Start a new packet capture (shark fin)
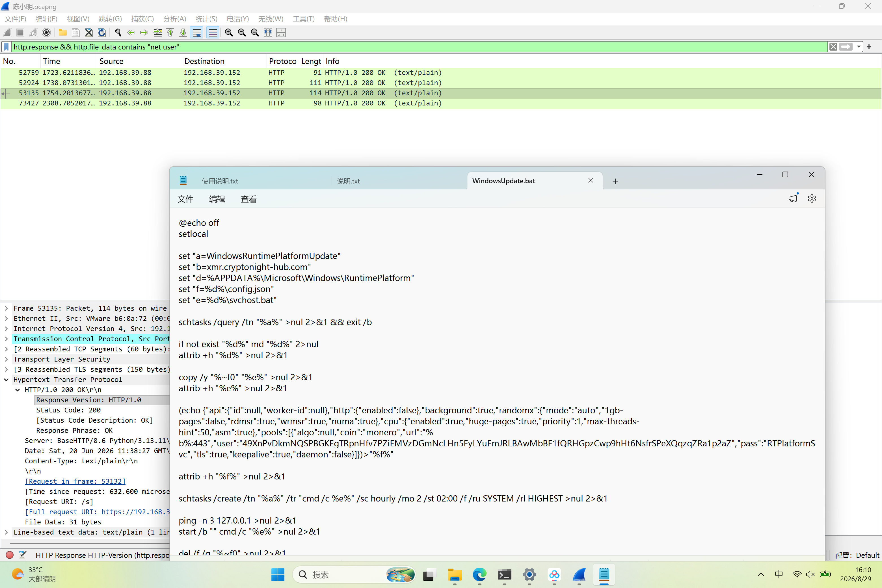882x588 pixels. coord(8,33)
